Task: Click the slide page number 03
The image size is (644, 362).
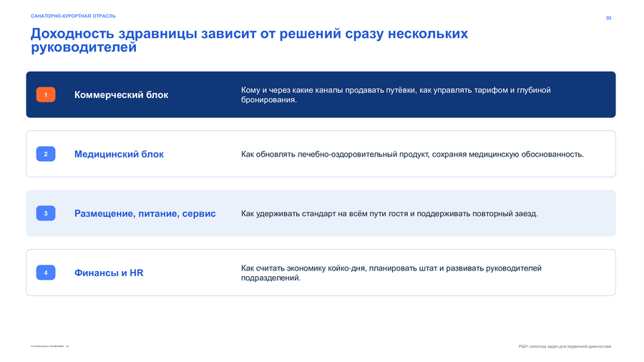Action: (609, 18)
